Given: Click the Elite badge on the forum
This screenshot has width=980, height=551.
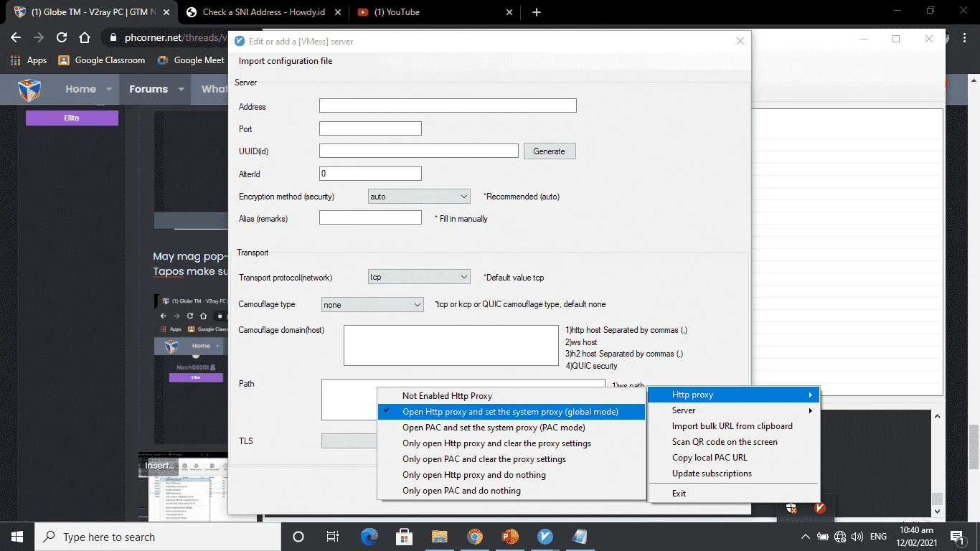Looking at the screenshot, I should coord(72,118).
